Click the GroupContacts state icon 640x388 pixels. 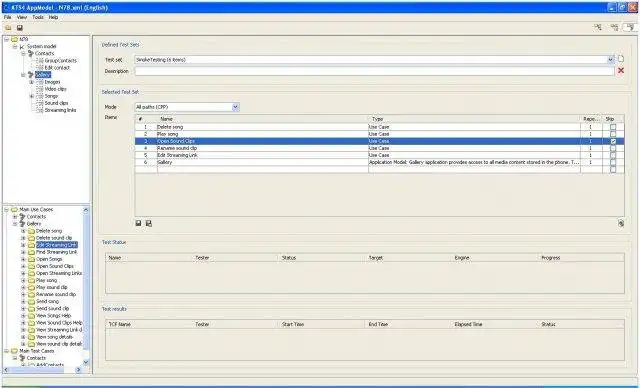[x=40, y=60]
